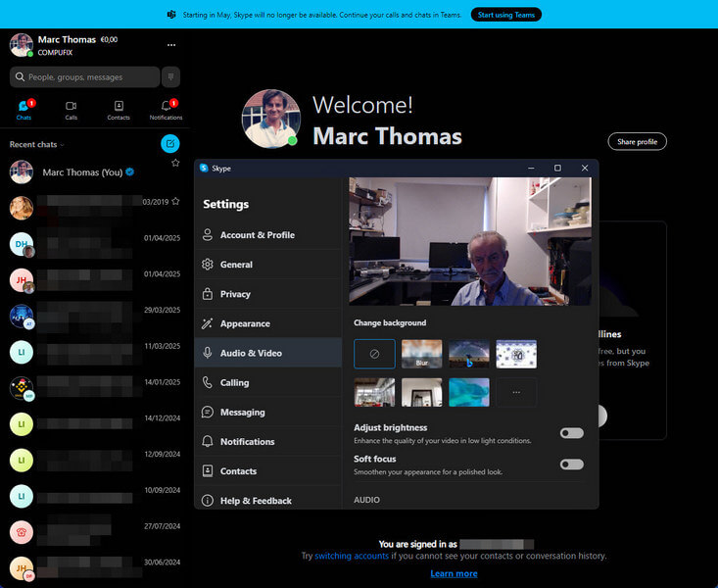Toggle Adjust brightness switch
Screen dimensions: 718x588
click(x=571, y=433)
